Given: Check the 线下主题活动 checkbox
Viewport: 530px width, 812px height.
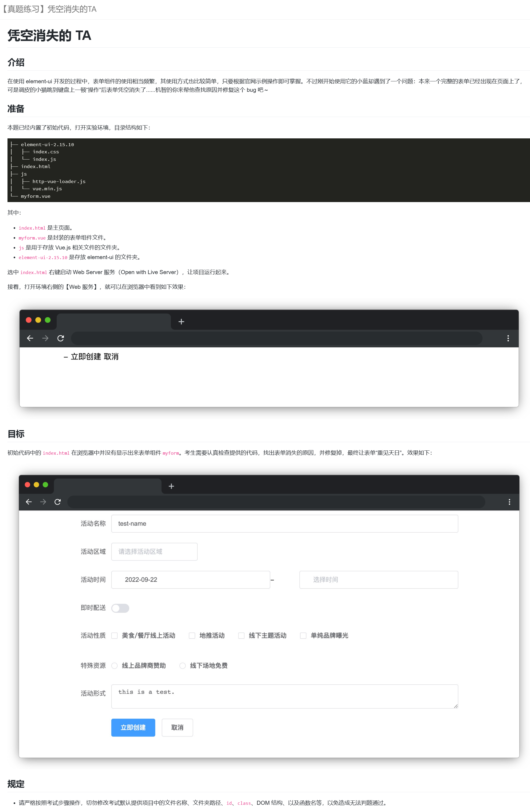Looking at the screenshot, I should pyautogui.click(x=241, y=635).
